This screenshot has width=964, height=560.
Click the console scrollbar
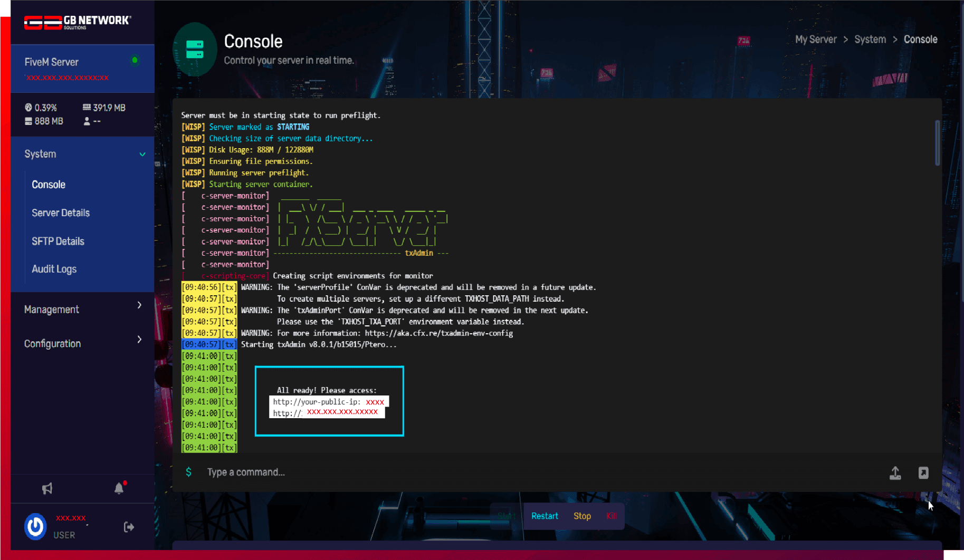click(x=937, y=142)
